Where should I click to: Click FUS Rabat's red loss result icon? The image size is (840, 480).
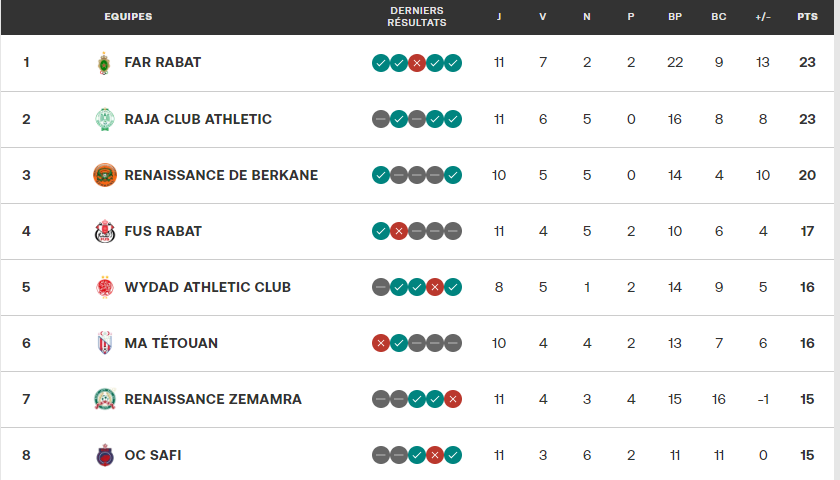pyautogui.click(x=399, y=231)
